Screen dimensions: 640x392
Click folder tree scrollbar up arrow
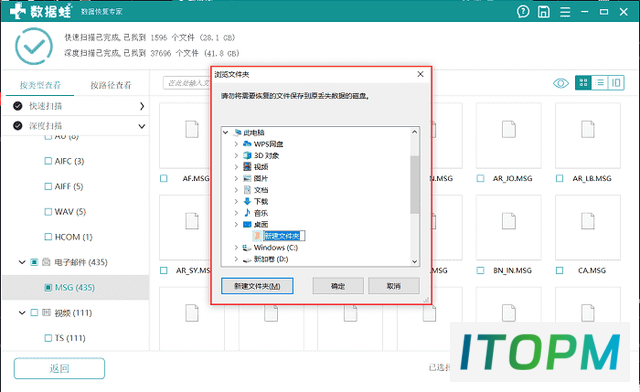tap(415, 132)
